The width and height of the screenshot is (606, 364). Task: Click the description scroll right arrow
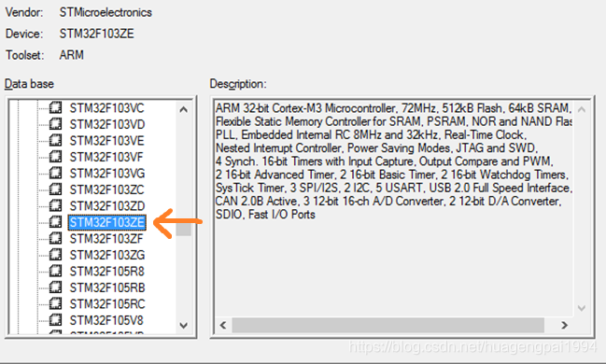565,325
